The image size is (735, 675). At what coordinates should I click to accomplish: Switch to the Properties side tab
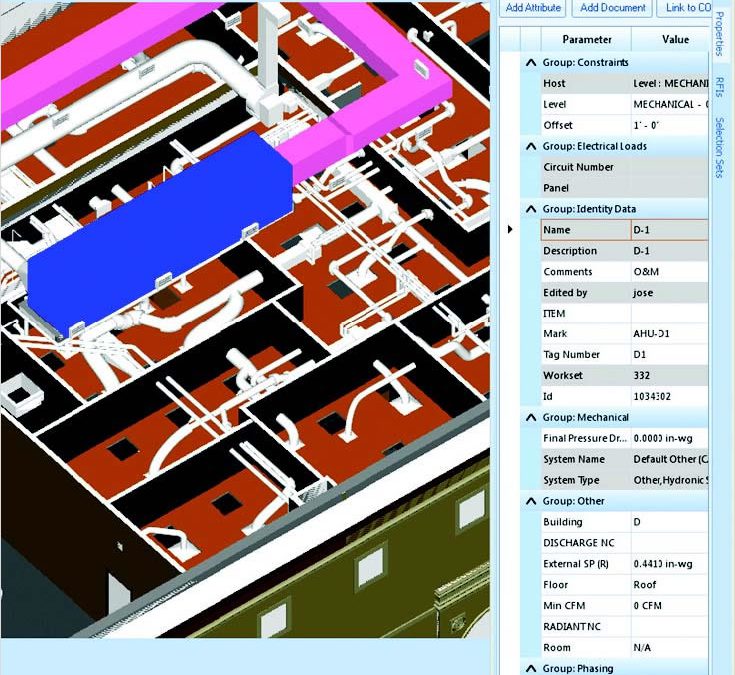[719, 34]
